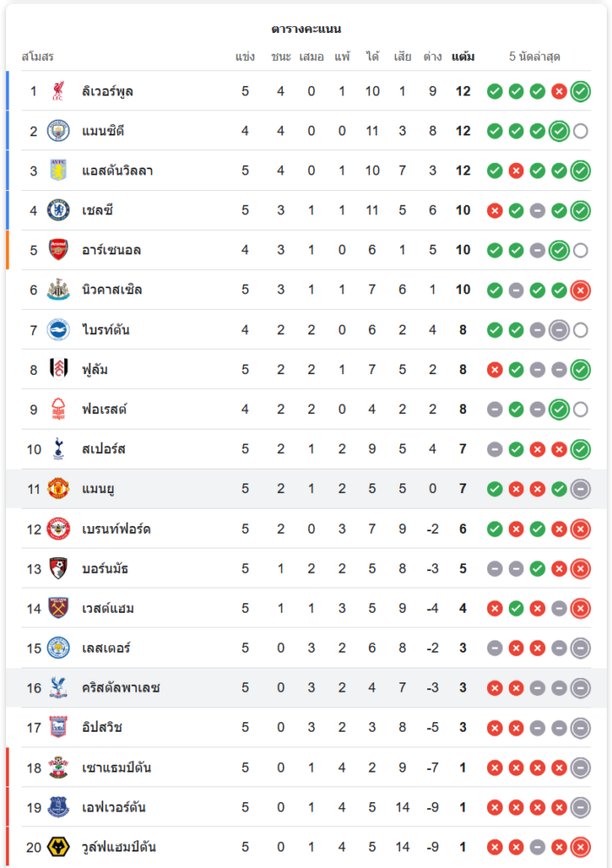Click the แต้ม points column header

[x=463, y=57]
